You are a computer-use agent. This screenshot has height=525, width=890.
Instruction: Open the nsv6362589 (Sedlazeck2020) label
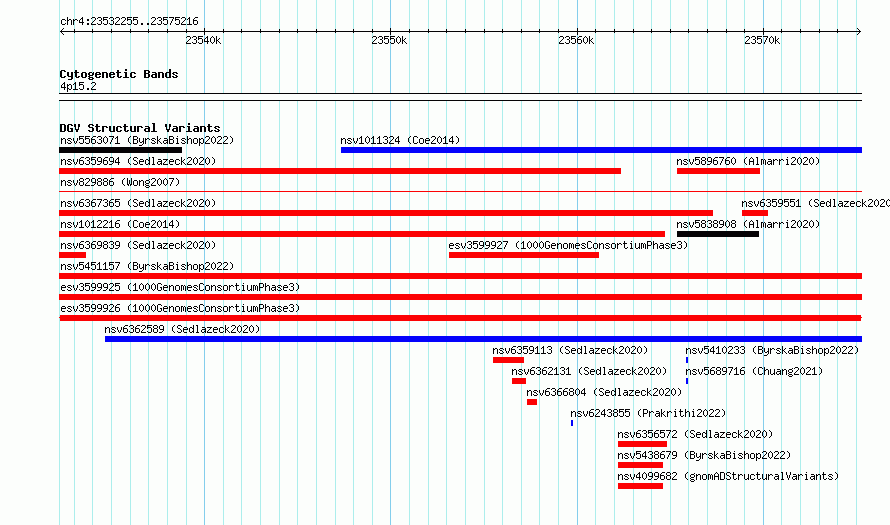pos(182,329)
